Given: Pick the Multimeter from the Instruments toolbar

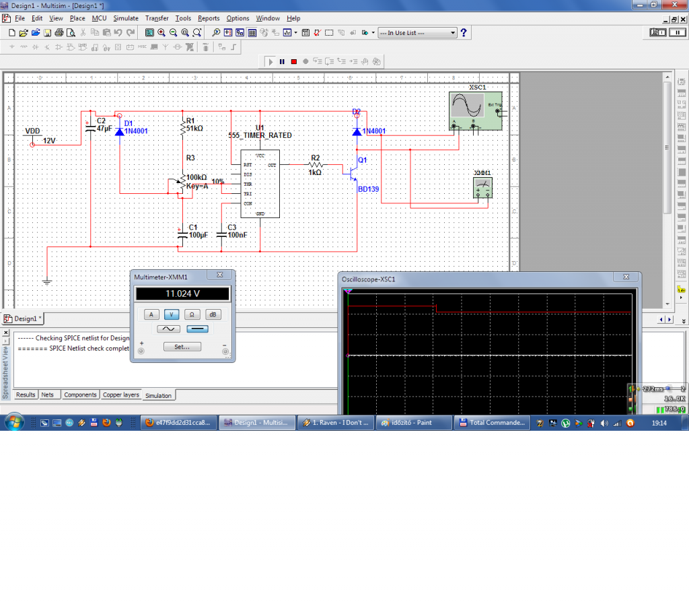Looking at the screenshot, I should coord(682,81).
